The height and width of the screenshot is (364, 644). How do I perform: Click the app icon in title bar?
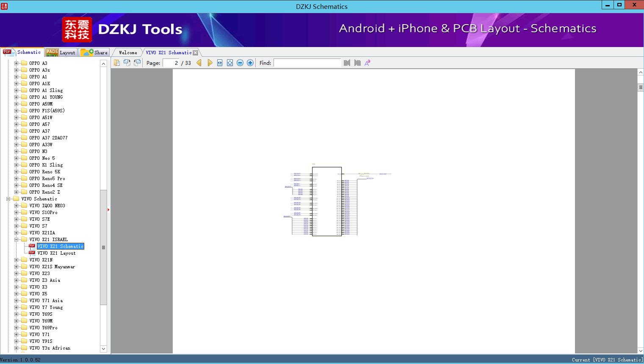(x=4, y=6)
